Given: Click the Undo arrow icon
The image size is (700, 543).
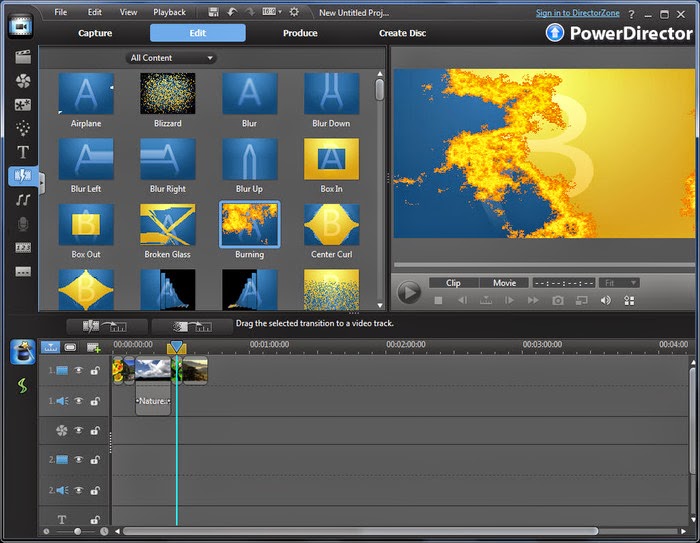Looking at the screenshot, I should [232, 12].
